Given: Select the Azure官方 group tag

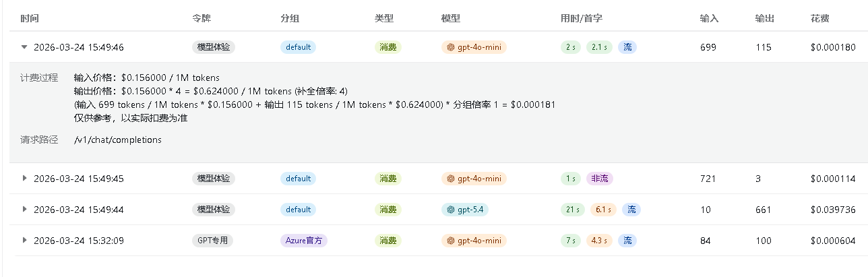Looking at the screenshot, I should coord(303,241).
